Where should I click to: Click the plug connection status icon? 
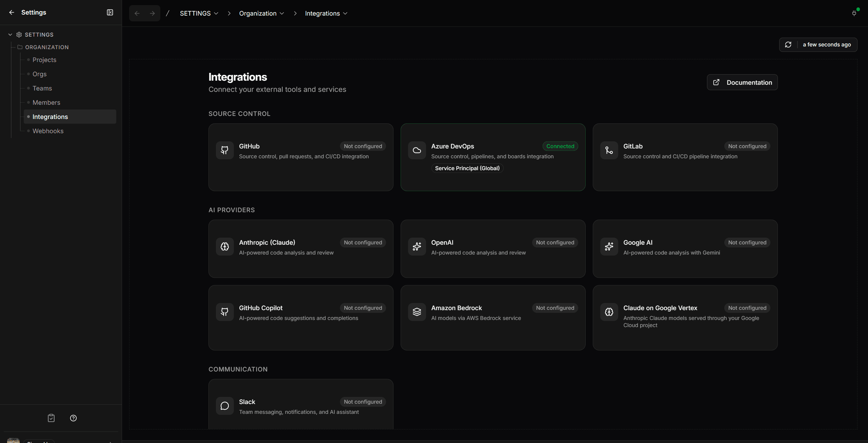(x=854, y=13)
